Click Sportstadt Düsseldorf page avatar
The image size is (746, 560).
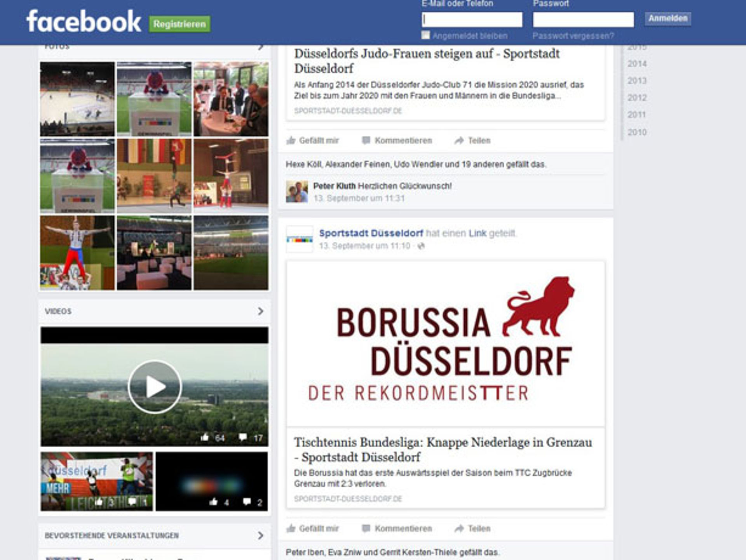point(299,239)
